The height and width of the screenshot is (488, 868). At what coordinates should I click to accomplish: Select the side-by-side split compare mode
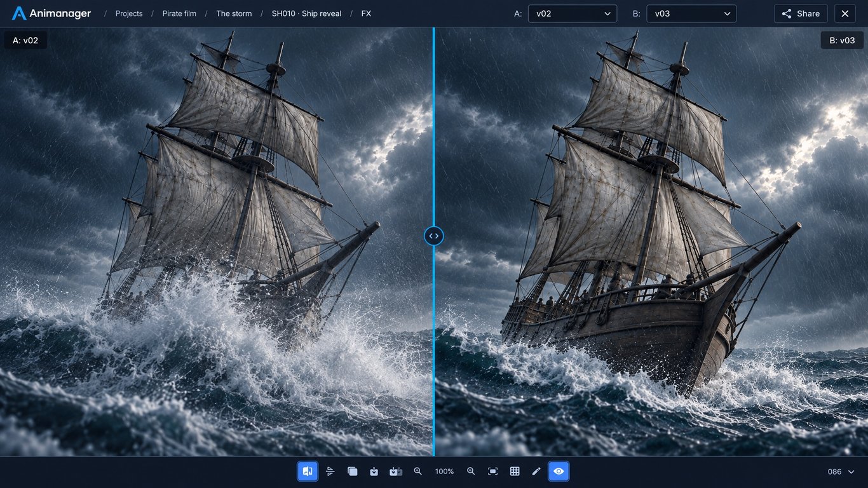(x=308, y=471)
